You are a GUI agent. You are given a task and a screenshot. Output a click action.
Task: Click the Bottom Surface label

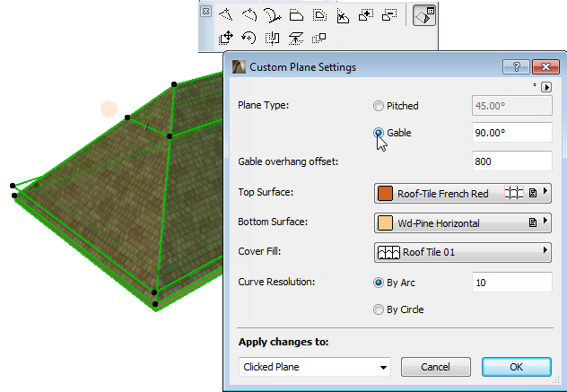(x=273, y=222)
